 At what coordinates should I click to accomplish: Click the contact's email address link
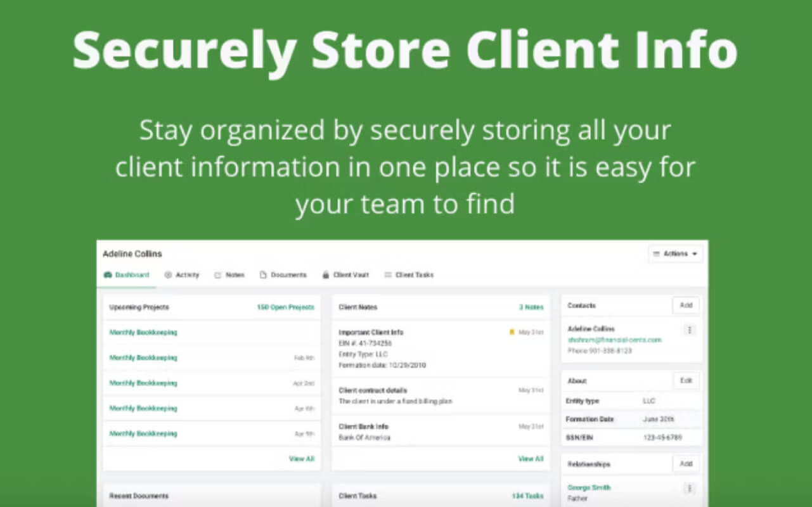[615, 340]
